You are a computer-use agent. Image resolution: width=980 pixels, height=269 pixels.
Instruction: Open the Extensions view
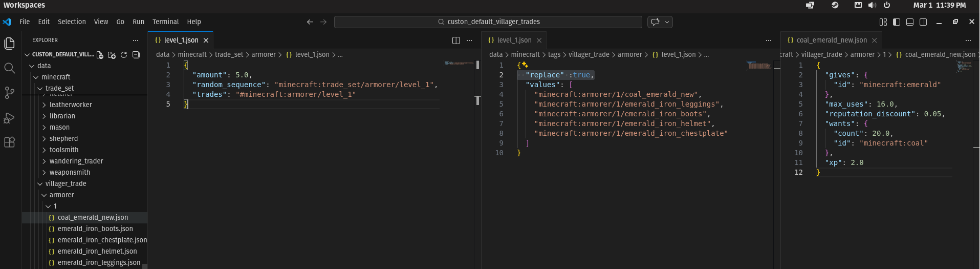(x=9, y=142)
